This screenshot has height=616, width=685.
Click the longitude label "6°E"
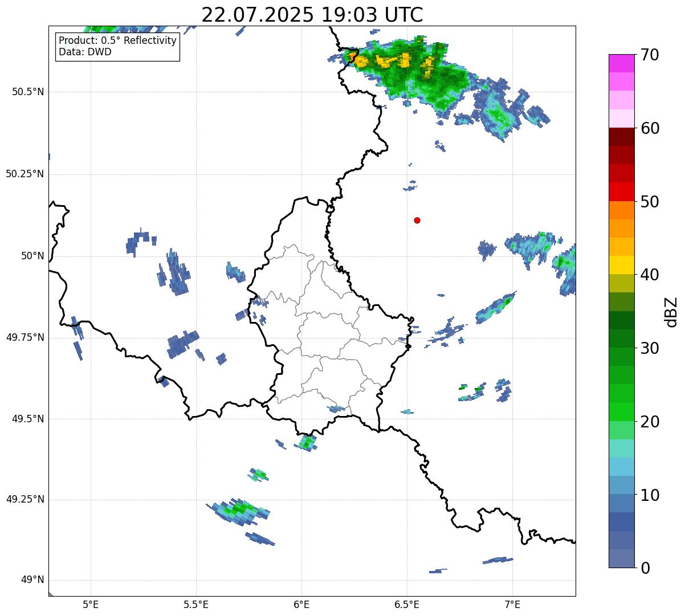[301, 605]
